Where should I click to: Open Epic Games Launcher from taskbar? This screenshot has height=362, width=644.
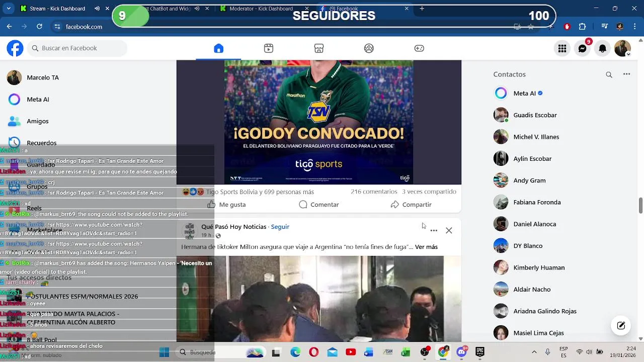479,352
